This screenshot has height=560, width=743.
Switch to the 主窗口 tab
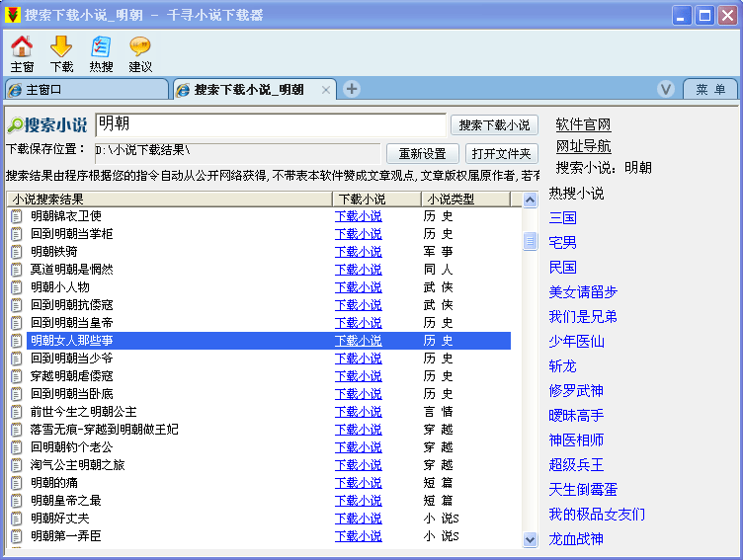[85, 90]
